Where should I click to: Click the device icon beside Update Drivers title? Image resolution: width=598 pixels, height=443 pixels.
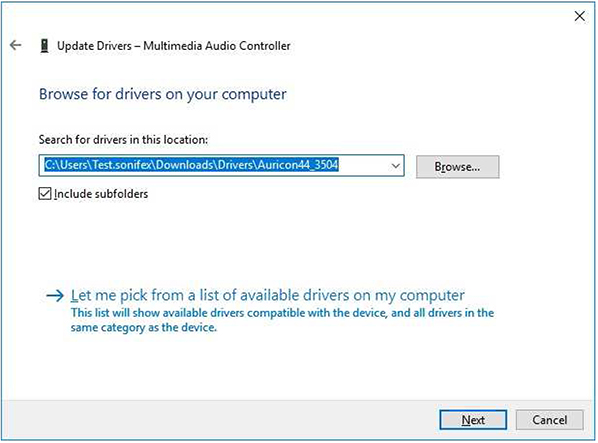pyautogui.click(x=45, y=46)
